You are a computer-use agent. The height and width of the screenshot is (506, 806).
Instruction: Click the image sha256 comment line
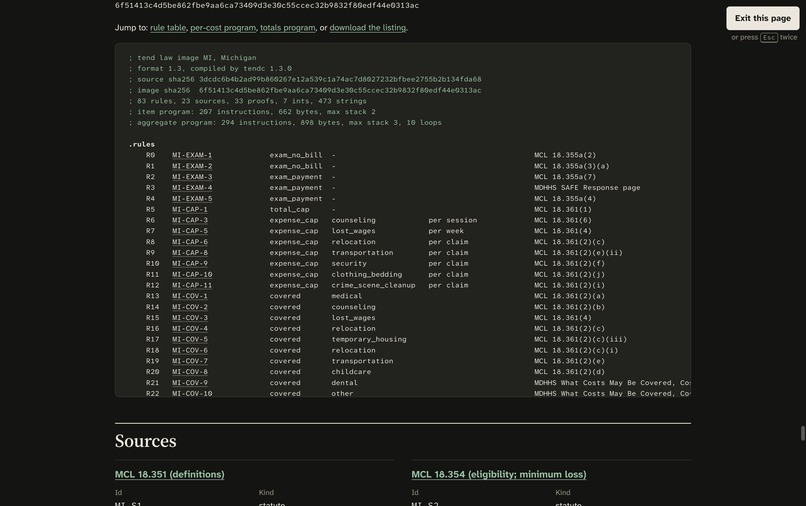(305, 90)
